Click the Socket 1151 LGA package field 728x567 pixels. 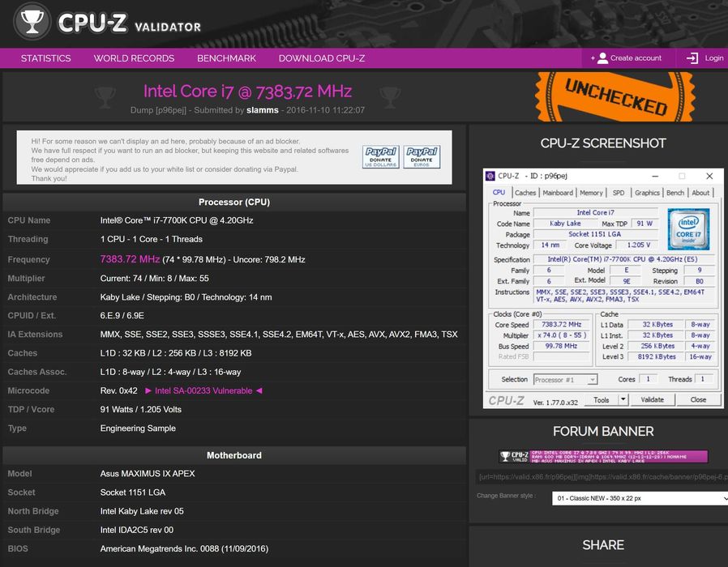[x=595, y=234]
